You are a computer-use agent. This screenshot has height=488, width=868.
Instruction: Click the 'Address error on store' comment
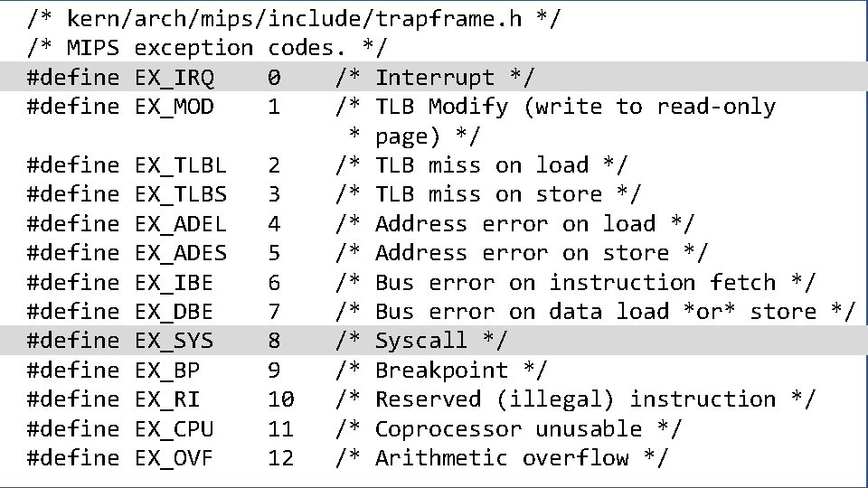point(542,253)
